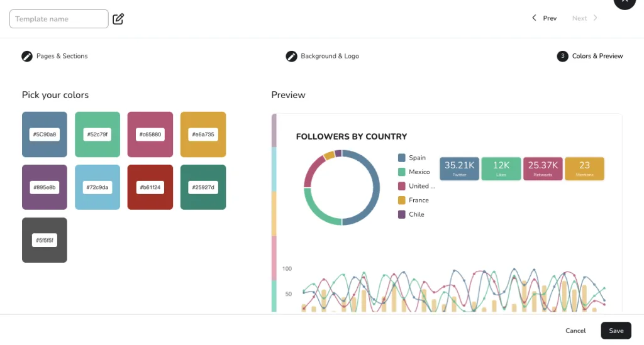Click the step 3 number badge
Image resolution: width=644 pixels, height=345 pixels.
click(562, 56)
